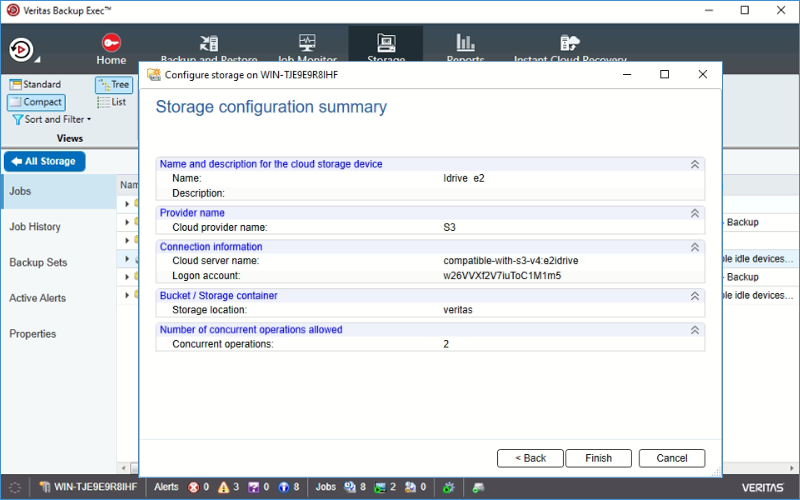The image size is (800, 500).
Task: Collapse the Connection information section
Action: click(x=694, y=247)
